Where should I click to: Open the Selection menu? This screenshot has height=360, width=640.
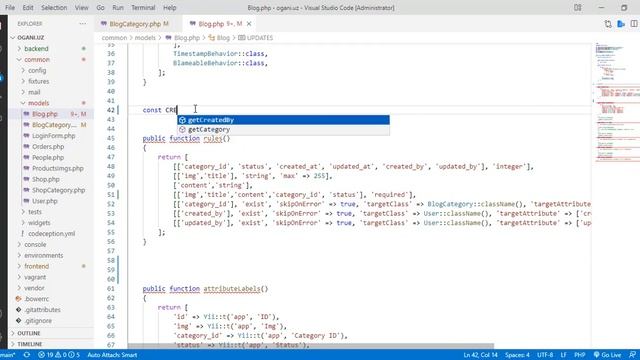coord(54,8)
